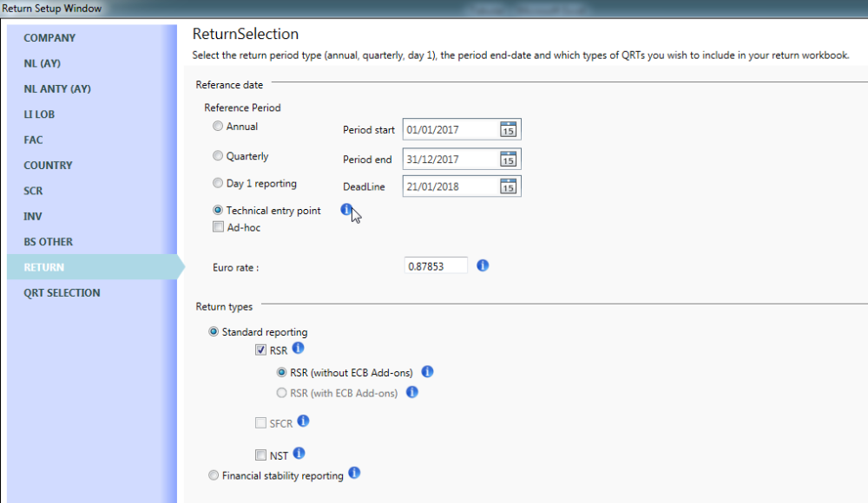Enable the Ad-hoc checkbox
The height and width of the screenshot is (503, 868).
[218, 226]
